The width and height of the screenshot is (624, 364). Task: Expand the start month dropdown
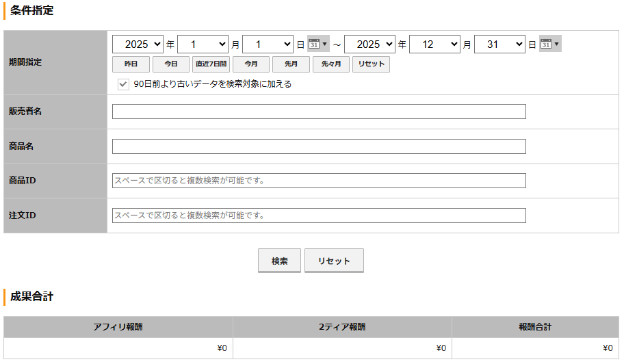203,44
